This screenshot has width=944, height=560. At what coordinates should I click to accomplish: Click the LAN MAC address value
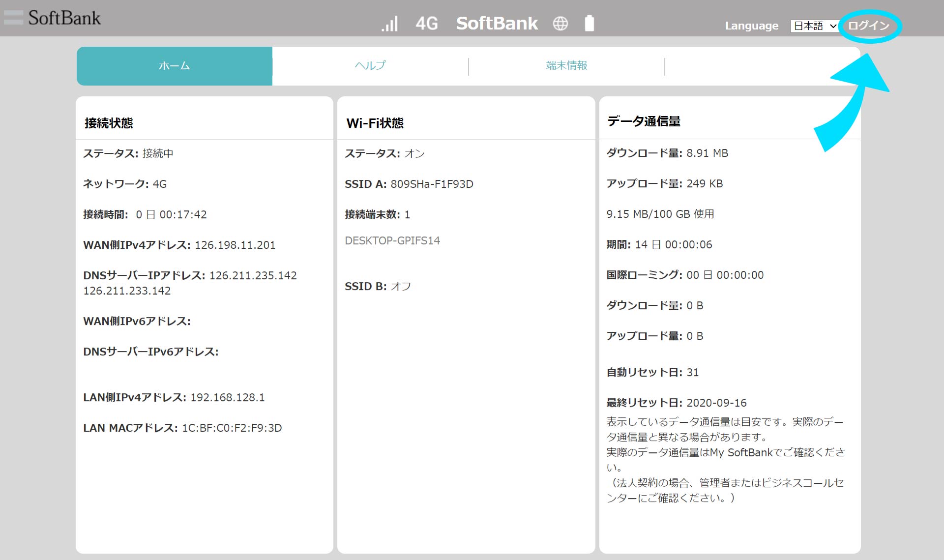[x=232, y=428]
